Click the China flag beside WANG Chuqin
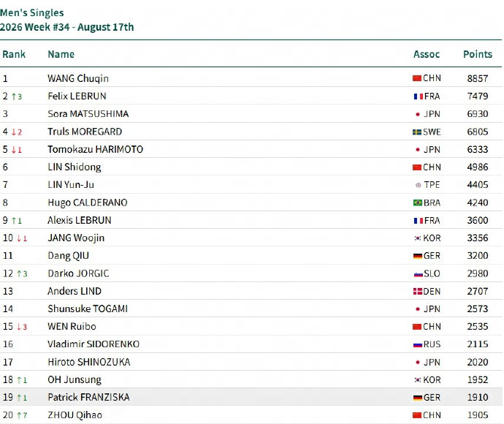The width and height of the screenshot is (504, 424). [x=417, y=78]
